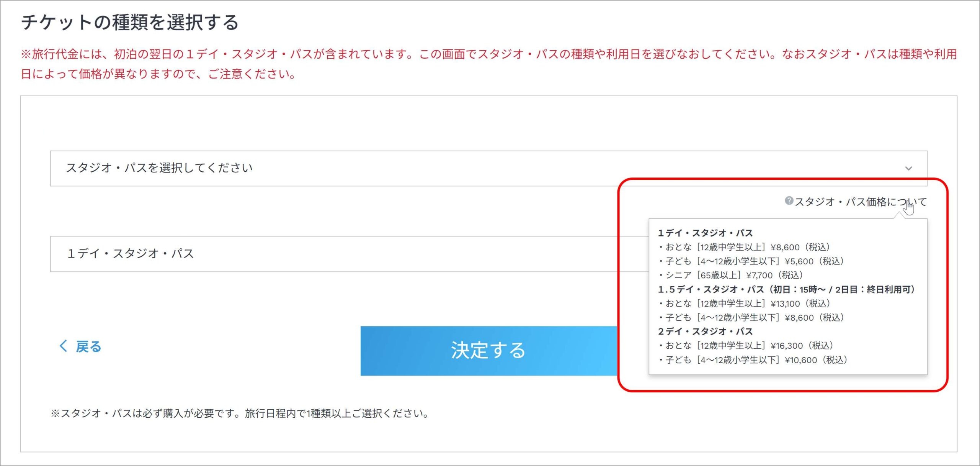This screenshot has width=980, height=466.
Task: Click the 子ども ¥5,600 price line
Action: 751,261
